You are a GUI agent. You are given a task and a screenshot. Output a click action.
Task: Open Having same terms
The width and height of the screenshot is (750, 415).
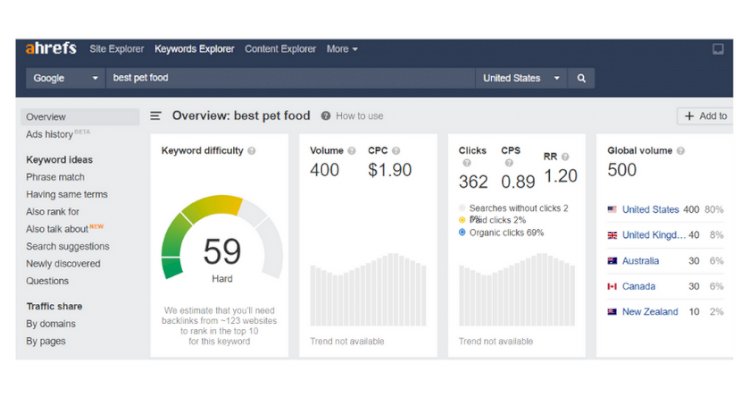pos(67,194)
